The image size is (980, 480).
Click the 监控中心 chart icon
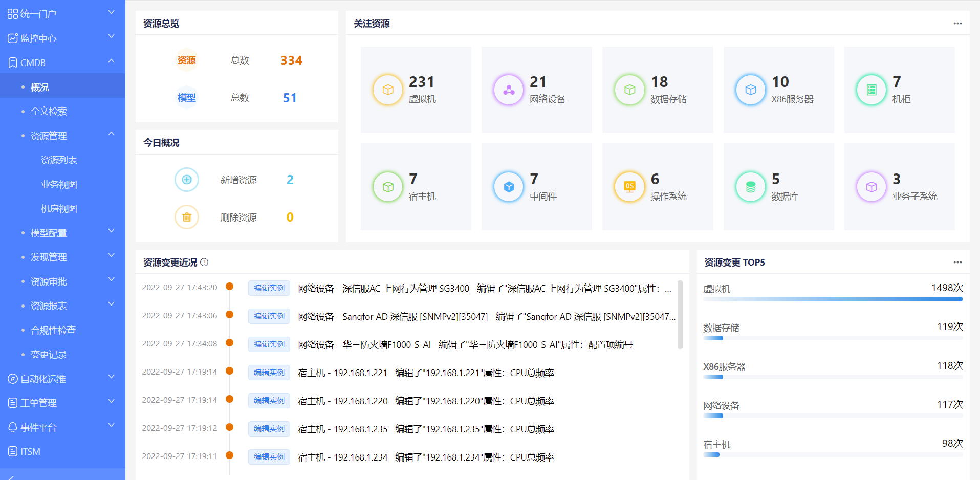(13, 38)
